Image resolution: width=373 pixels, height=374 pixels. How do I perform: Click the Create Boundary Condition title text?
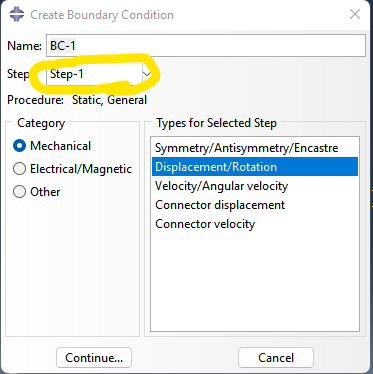[x=102, y=15]
